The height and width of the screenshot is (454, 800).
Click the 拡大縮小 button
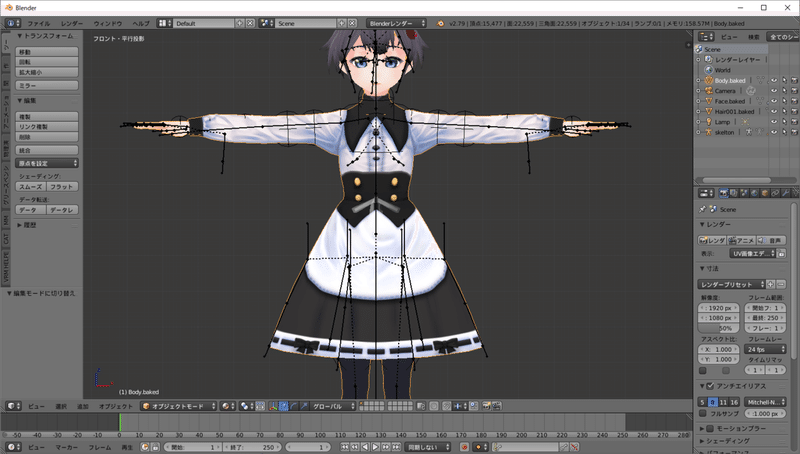tap(47, 72)
